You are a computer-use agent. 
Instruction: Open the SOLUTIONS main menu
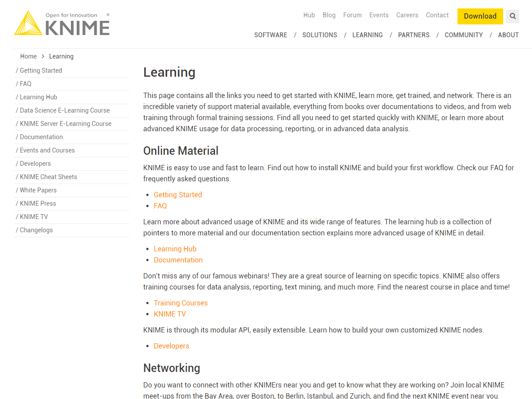click(x=320, y=35)
